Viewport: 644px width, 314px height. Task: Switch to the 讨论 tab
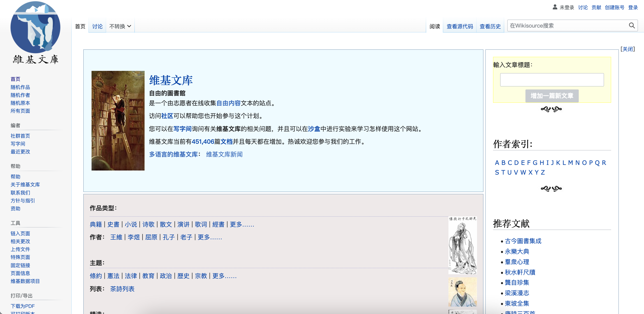pyautogui.click(x=97, y=26)
